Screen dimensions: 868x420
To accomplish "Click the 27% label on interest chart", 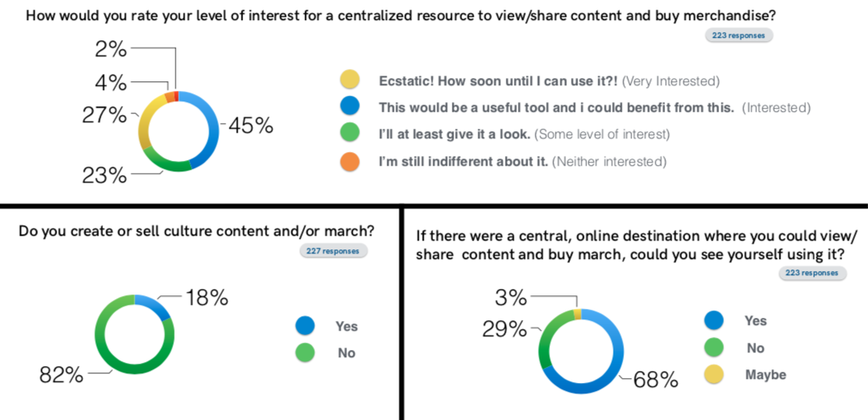I will [x=104, y=116].
